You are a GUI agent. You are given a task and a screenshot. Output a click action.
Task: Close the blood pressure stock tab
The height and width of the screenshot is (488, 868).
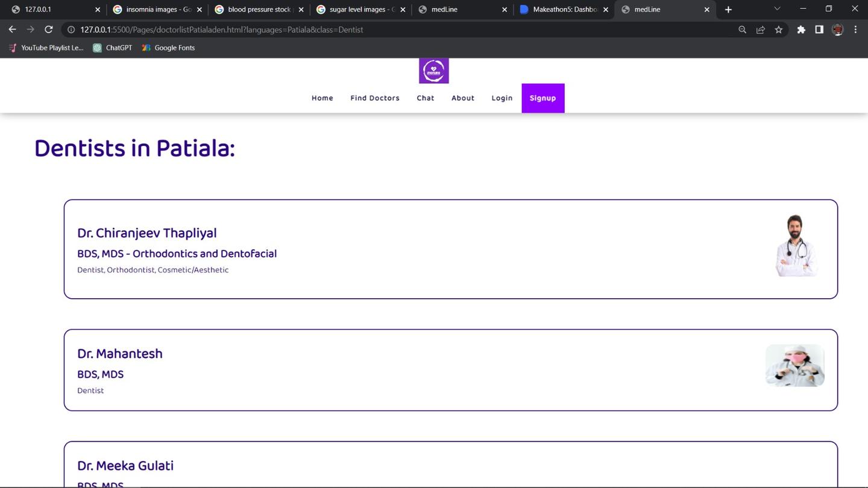click(301, 10)
